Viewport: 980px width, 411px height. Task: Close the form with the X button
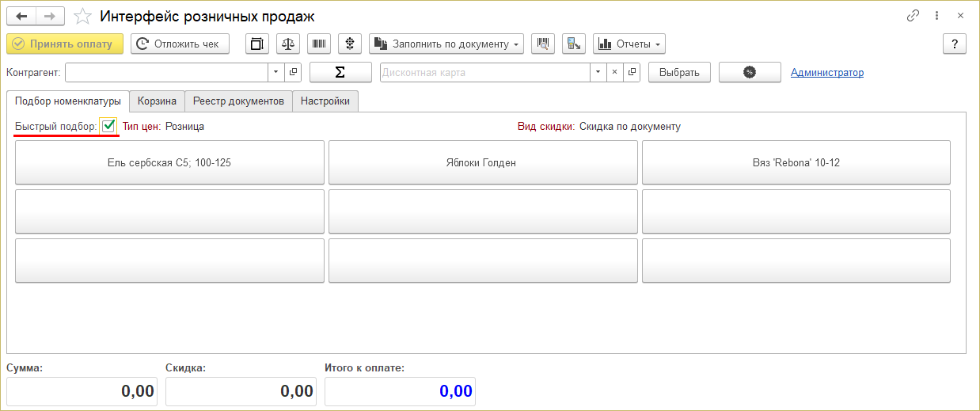(961, 16)
